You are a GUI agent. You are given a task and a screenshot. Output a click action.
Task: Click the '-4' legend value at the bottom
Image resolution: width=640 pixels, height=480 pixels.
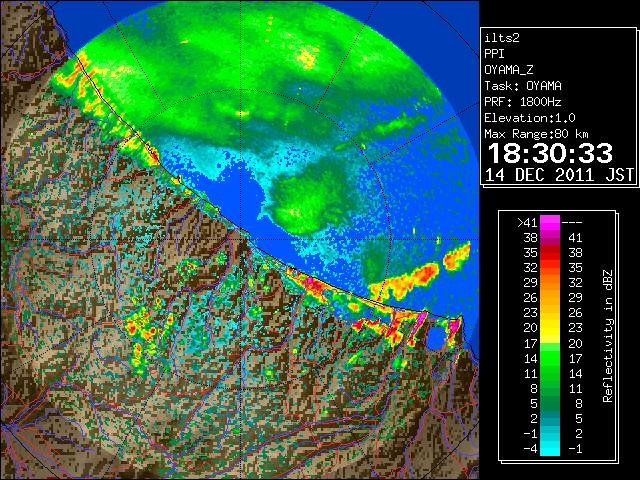point(530,449)
